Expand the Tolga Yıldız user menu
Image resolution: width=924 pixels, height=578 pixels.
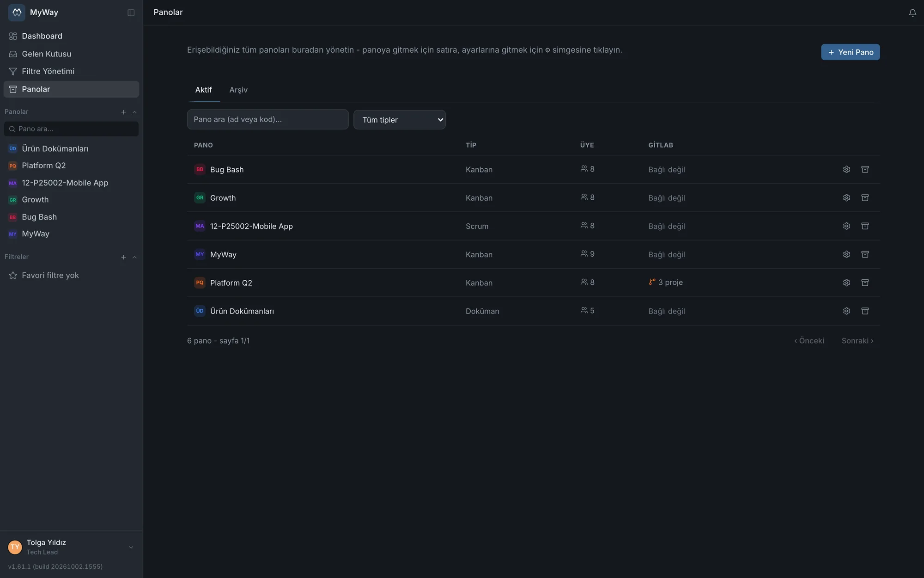pos(131,547)
